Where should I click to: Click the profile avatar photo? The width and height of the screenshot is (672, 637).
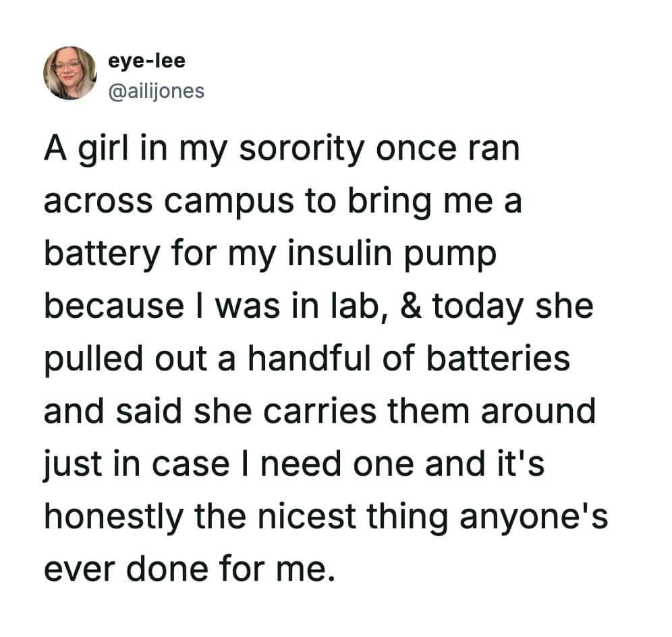click(70, 73)
